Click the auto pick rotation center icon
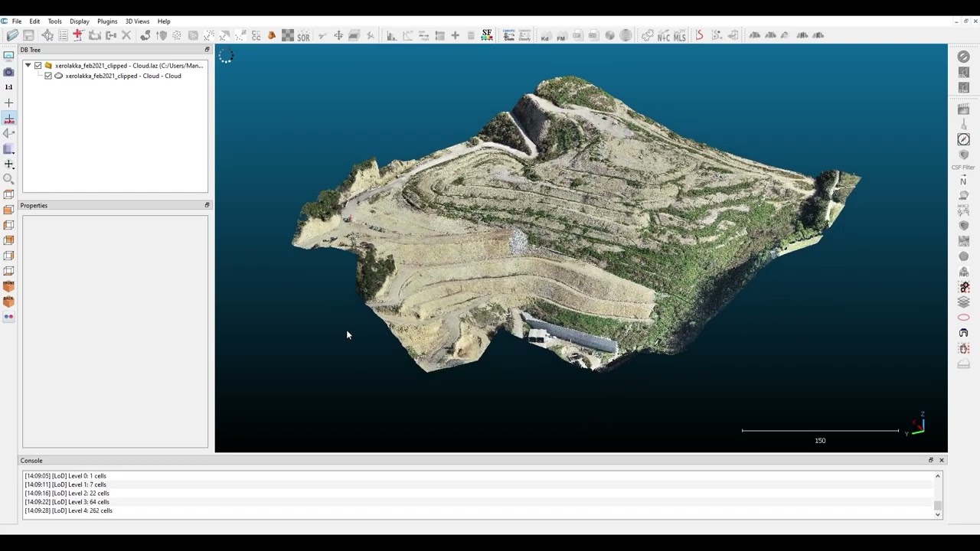Image resolution: width=980 pixels, height=551 pixels. click(8, 119)
